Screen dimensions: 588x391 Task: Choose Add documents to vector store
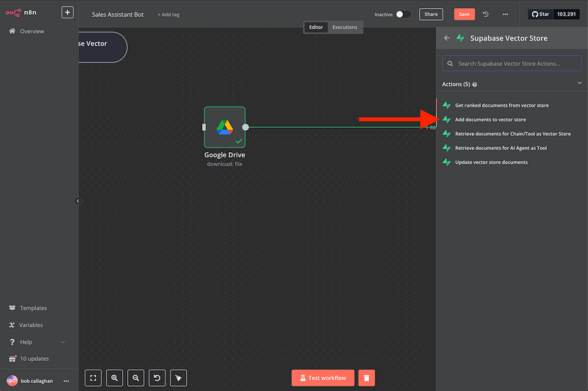[x=490, y=119]
